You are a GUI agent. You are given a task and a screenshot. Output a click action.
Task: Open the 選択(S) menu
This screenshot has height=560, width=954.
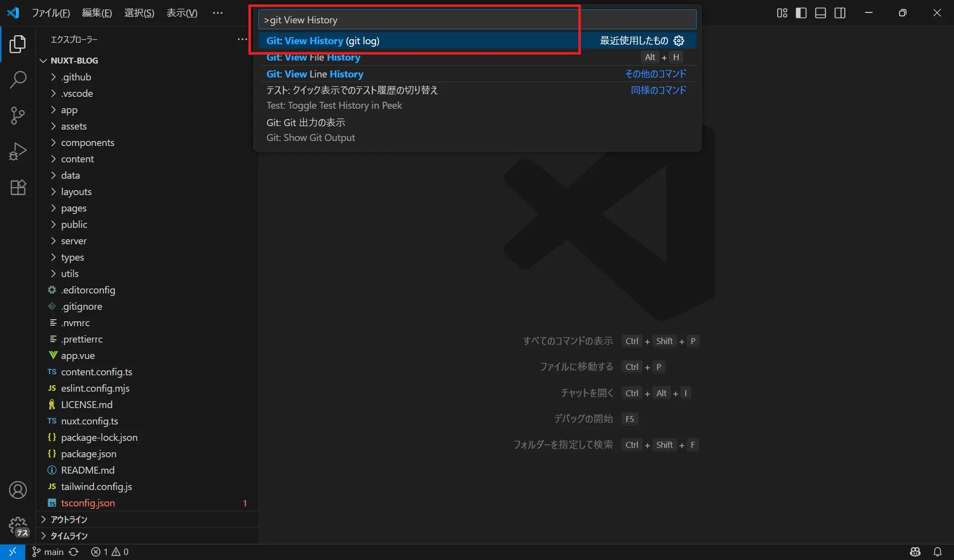[139, 13]
